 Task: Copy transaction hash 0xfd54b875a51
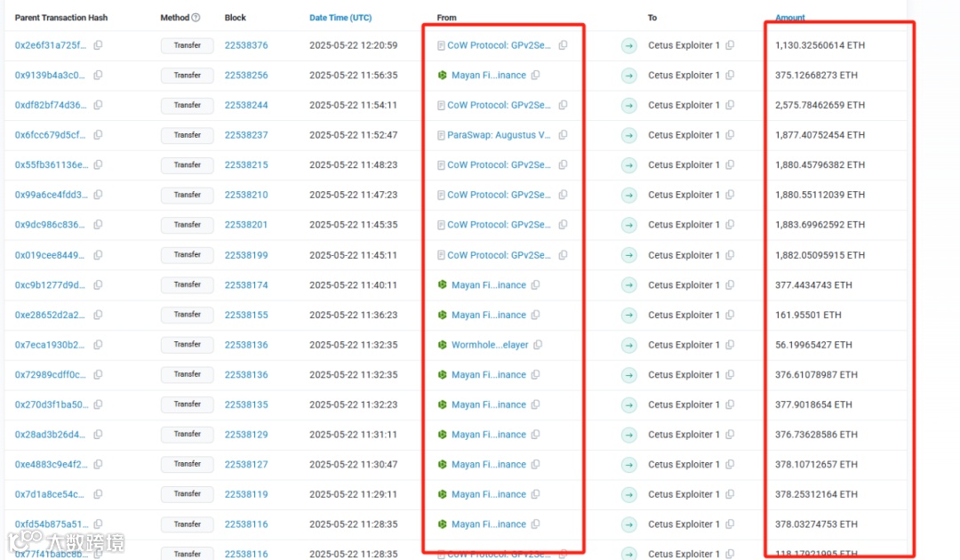[98, 524]
